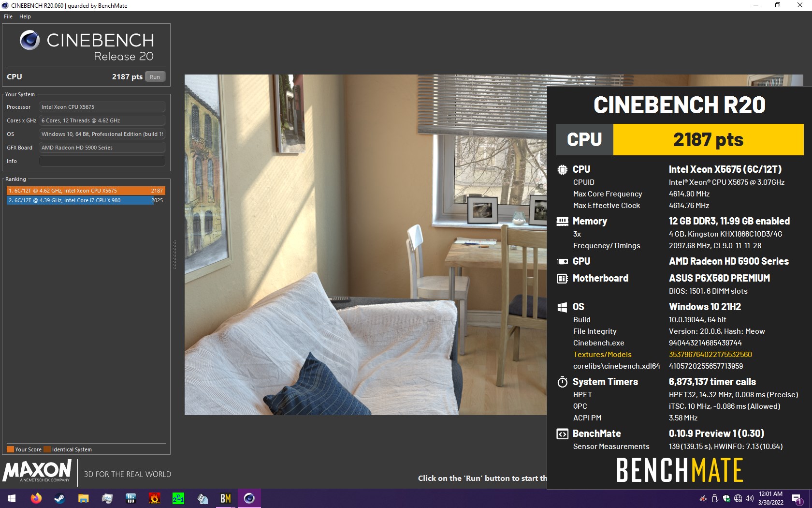Image resolution: width=812 pixels, height=508 pixels.
Task: Open the HWiNFO bars icon in taskbar
Action: (x=130, y=498)
